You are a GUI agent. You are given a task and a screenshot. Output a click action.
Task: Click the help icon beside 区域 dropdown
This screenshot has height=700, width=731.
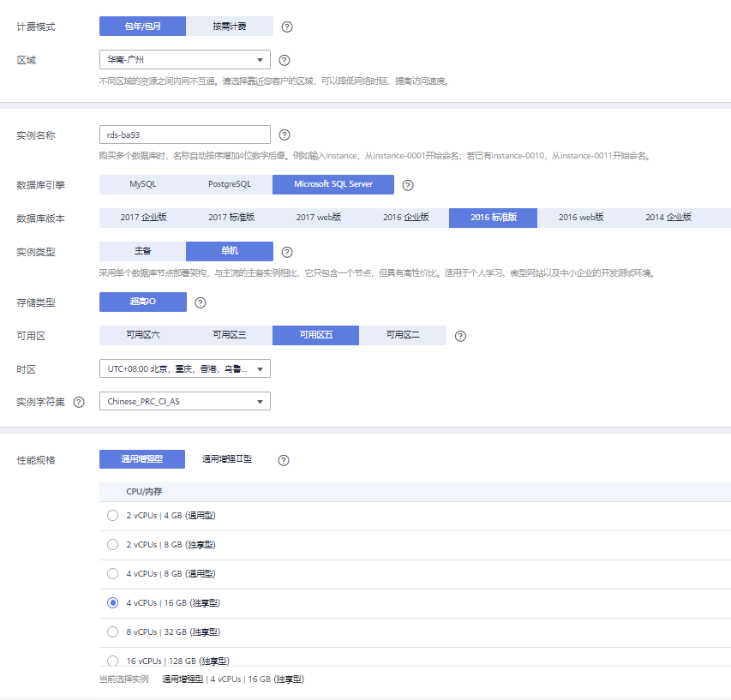click(286, 59)
